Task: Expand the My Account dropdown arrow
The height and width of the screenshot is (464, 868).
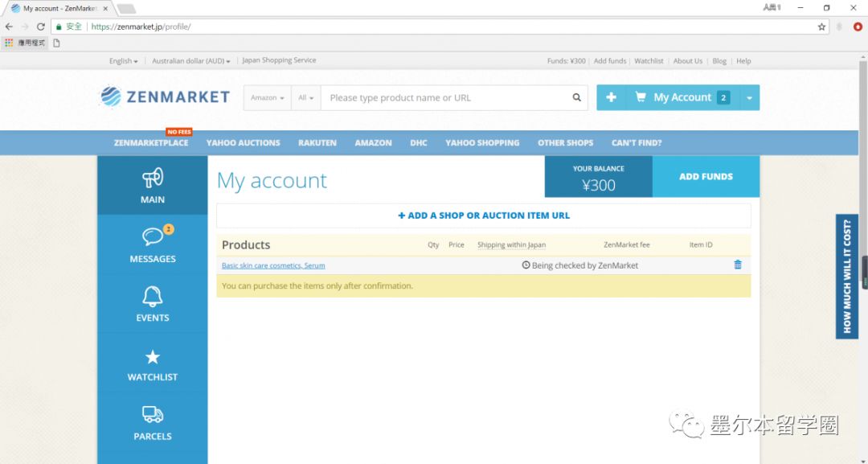Action: (x=750, y=97)
